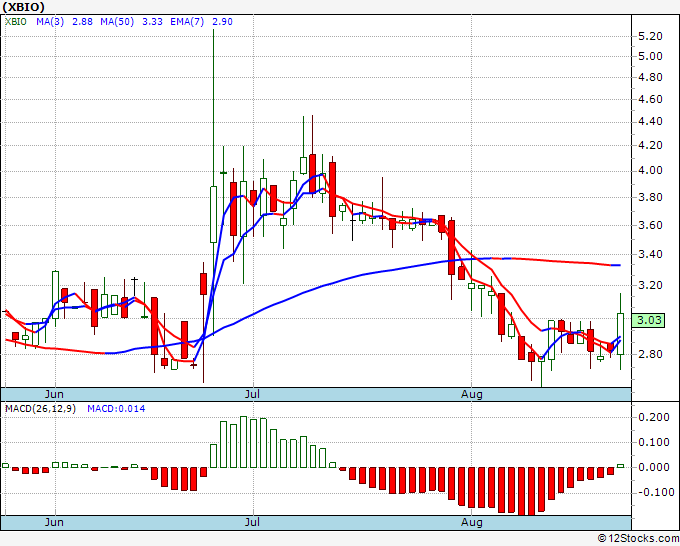This screenshot has width=680, height=546.
Task: Click the 4.80 price axis label
Action: point(651,78)
